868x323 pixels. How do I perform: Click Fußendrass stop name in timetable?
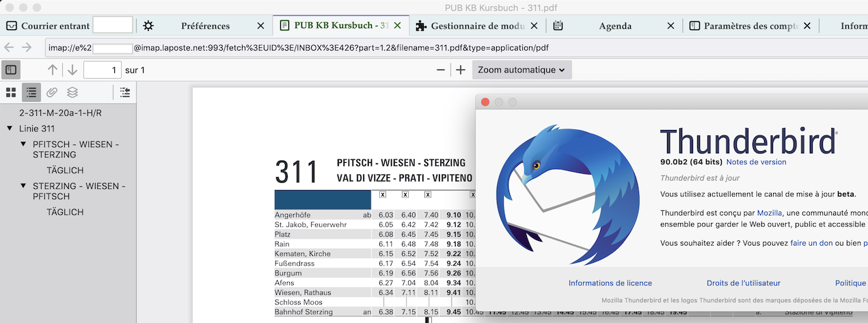pos(294,263)
